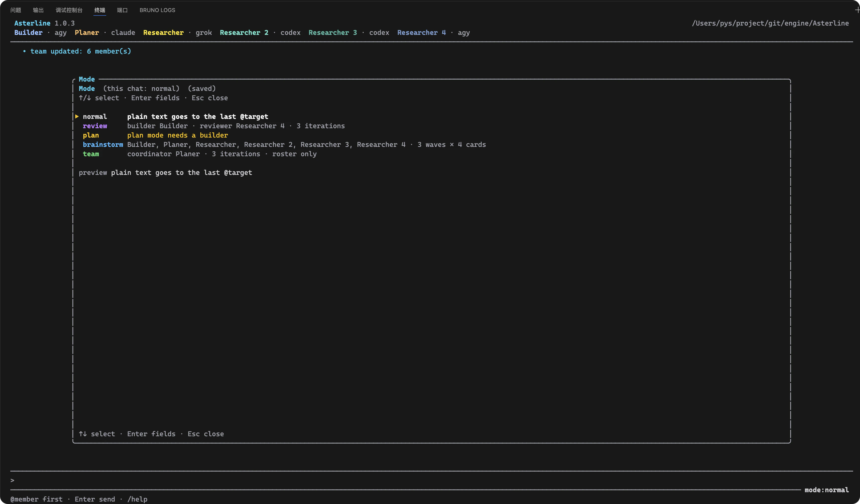Image resolution: width=860 pixels, height=504 pixels.
Task: Select the team mode row
Action: coord(432,154)
